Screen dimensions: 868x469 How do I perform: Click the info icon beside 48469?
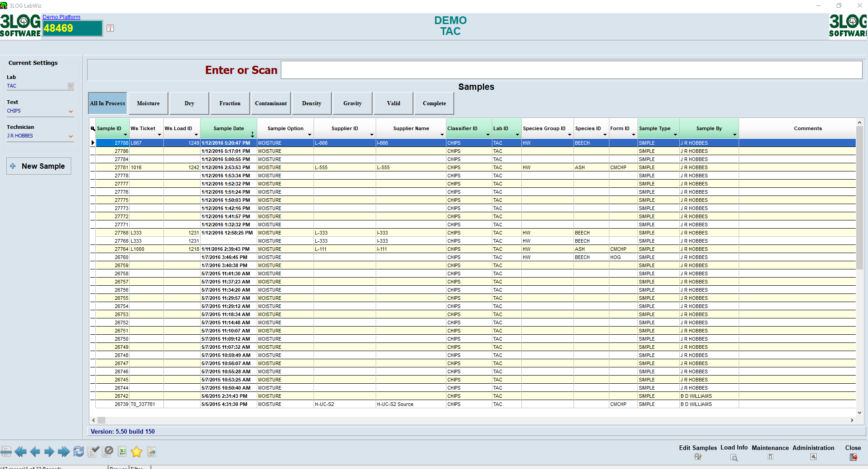tap(110, 28)
